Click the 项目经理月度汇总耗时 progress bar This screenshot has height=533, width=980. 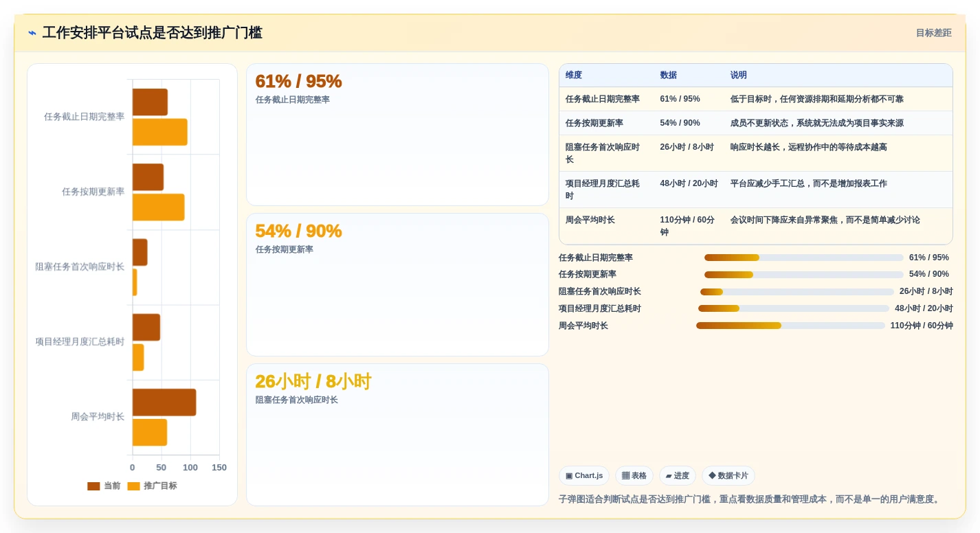794,308
